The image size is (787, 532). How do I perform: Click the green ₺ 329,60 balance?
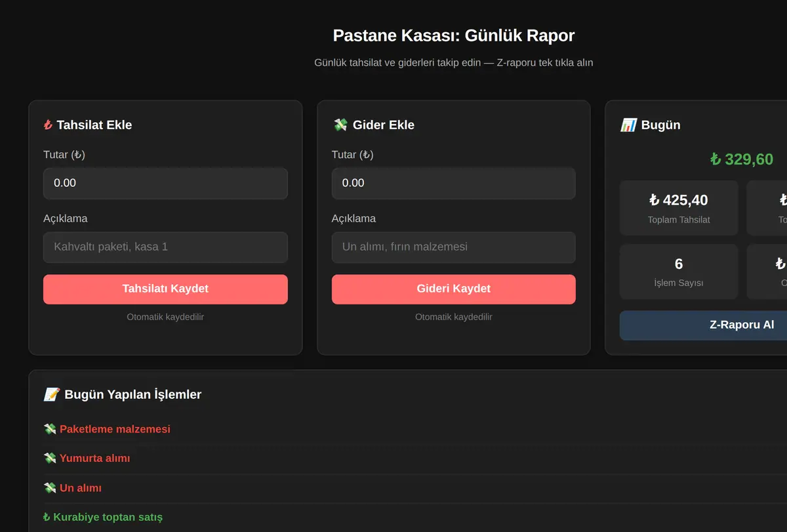(742, 159)
